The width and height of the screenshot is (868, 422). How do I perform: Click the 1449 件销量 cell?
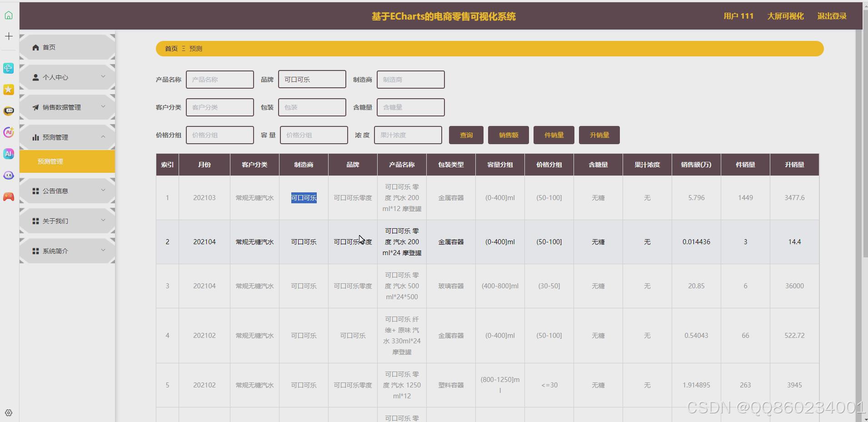click(745, 198)
